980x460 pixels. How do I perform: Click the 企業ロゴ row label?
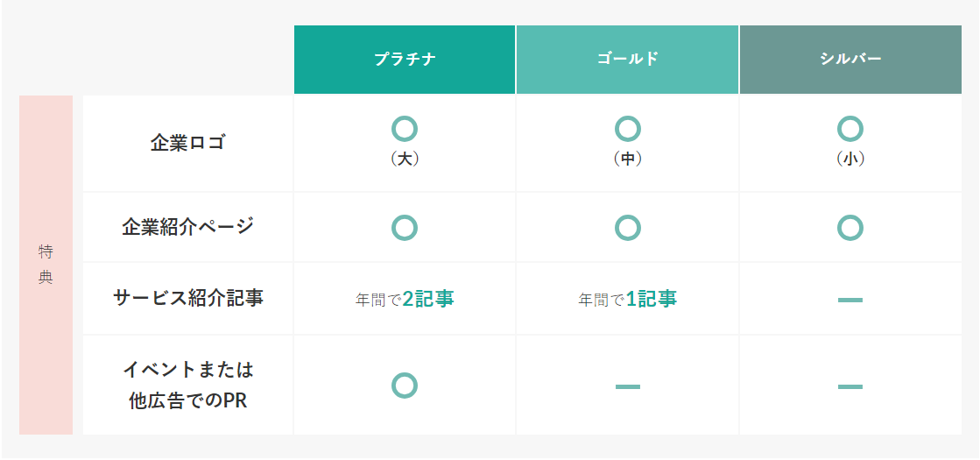tap(187, 143)
